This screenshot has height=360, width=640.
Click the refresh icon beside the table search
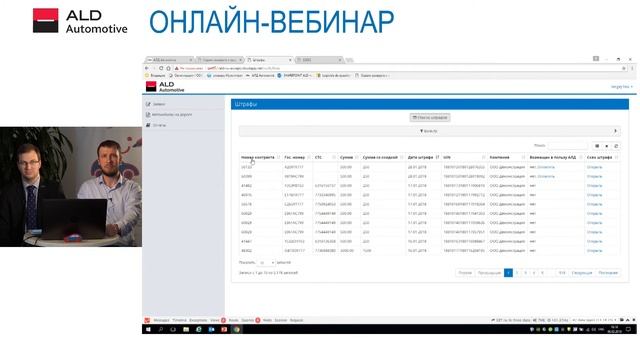(x=616, y=146)
